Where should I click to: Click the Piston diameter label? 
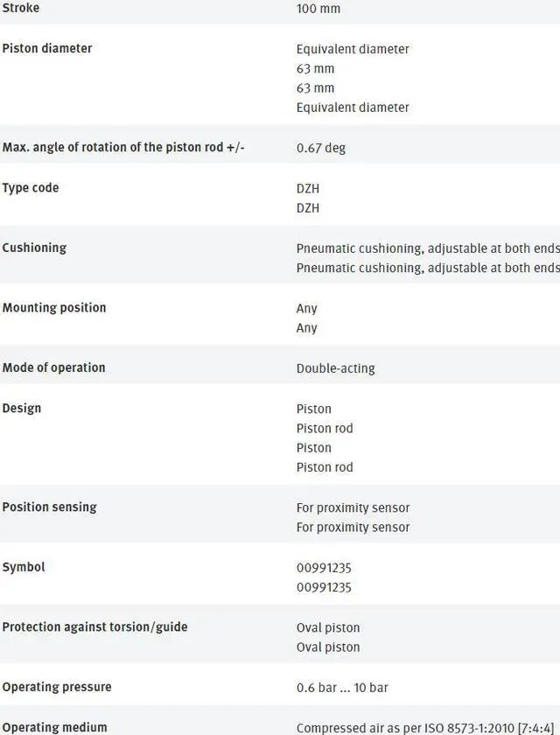[x=47, y=48]
